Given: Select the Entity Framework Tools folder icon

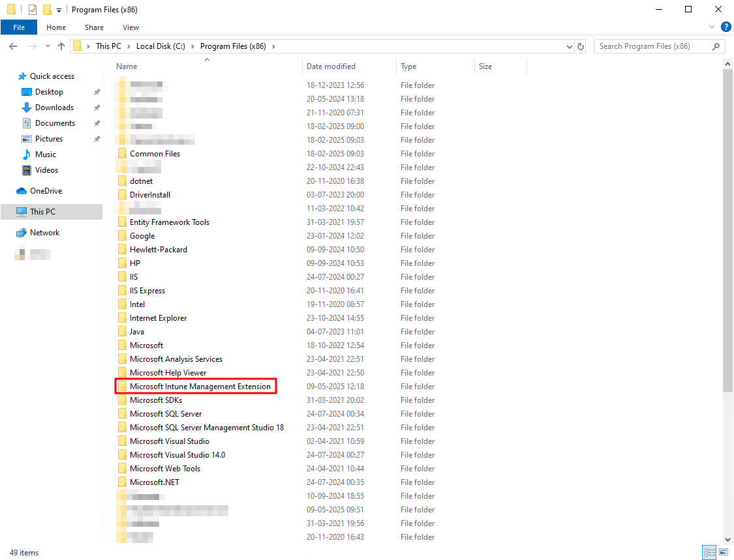Looking at the screenshot, I should point(122,222).
